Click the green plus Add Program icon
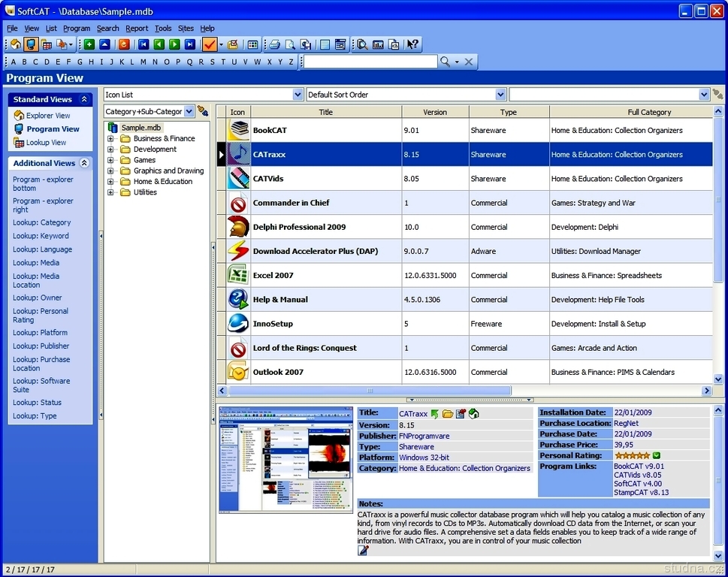 89,45
